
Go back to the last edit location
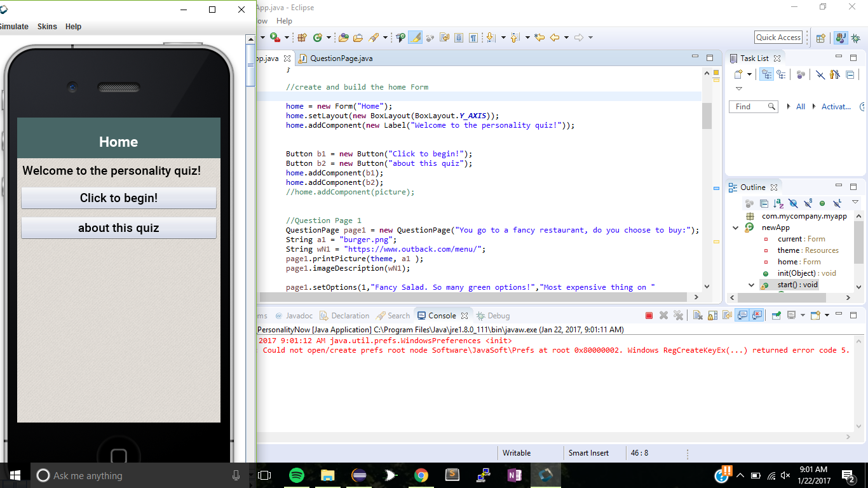(x=539, y=37)
